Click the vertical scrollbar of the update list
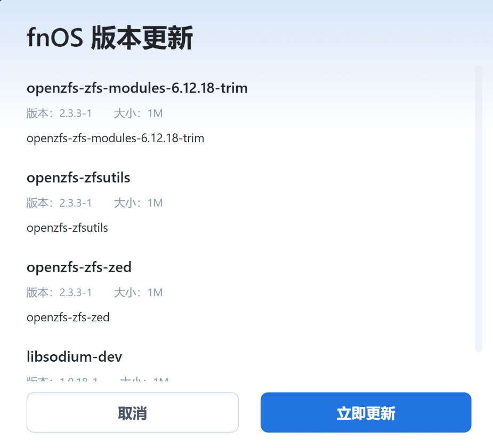The width and height of the screenshot is (493, 448). (478, 208)
